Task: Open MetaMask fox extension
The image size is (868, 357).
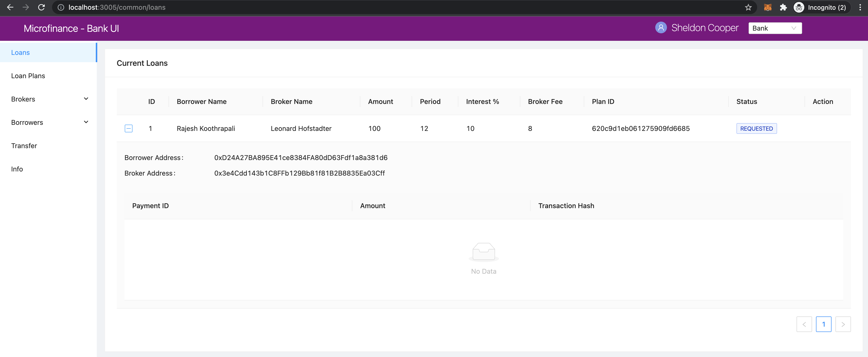Action: click(768, 7)
